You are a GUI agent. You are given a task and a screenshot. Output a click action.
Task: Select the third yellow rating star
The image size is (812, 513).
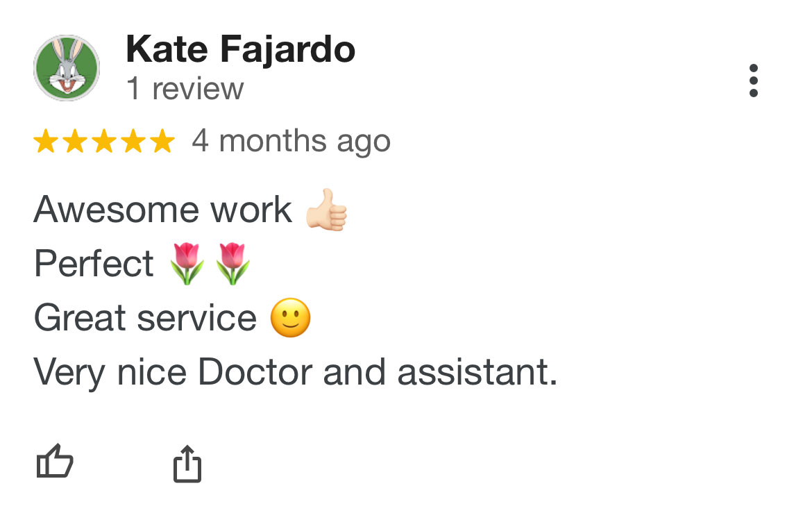tap(103, 141)
